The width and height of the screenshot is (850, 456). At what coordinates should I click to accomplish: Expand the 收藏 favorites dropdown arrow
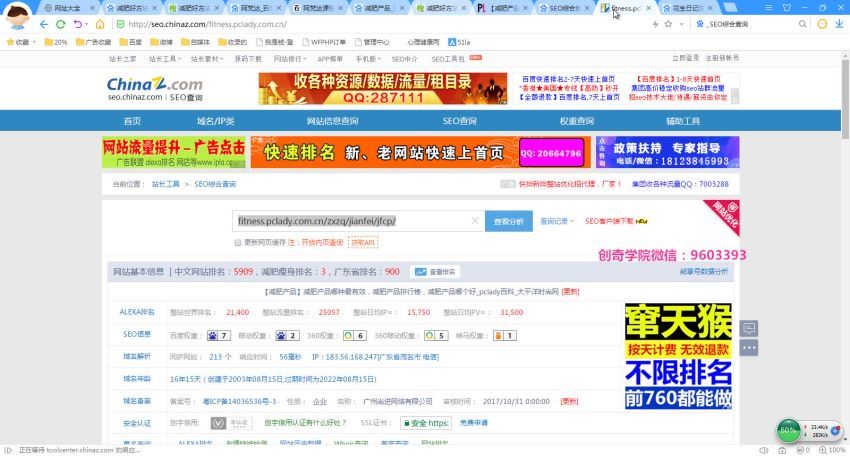(x=34, y=42)
